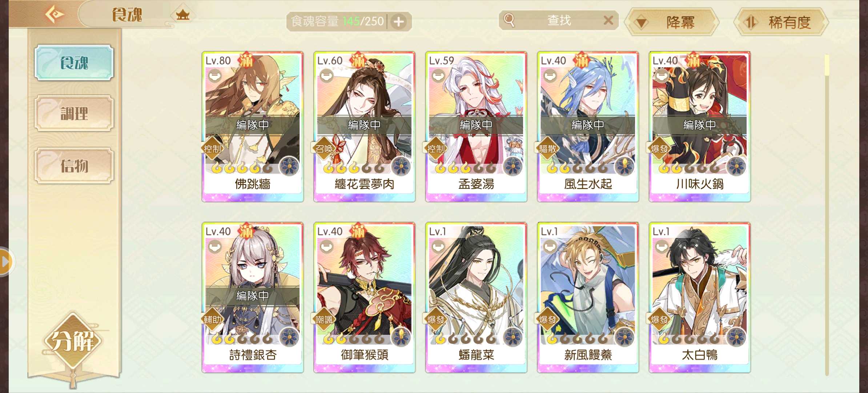Image resolution: width=868 pixels, height=393 pixels.
Task: Select the 御筆猴頭 character card
Action: pos(364,297)
